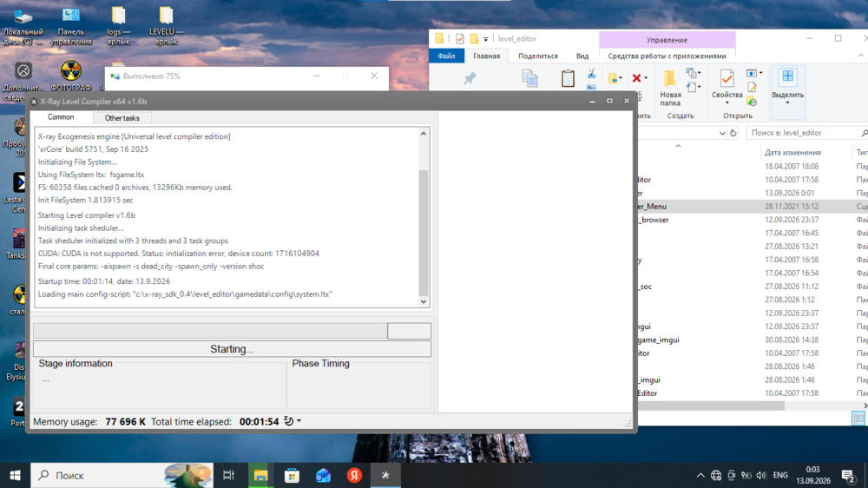Open the Локальный диск (C) desktop shortcut

[23, 27]
